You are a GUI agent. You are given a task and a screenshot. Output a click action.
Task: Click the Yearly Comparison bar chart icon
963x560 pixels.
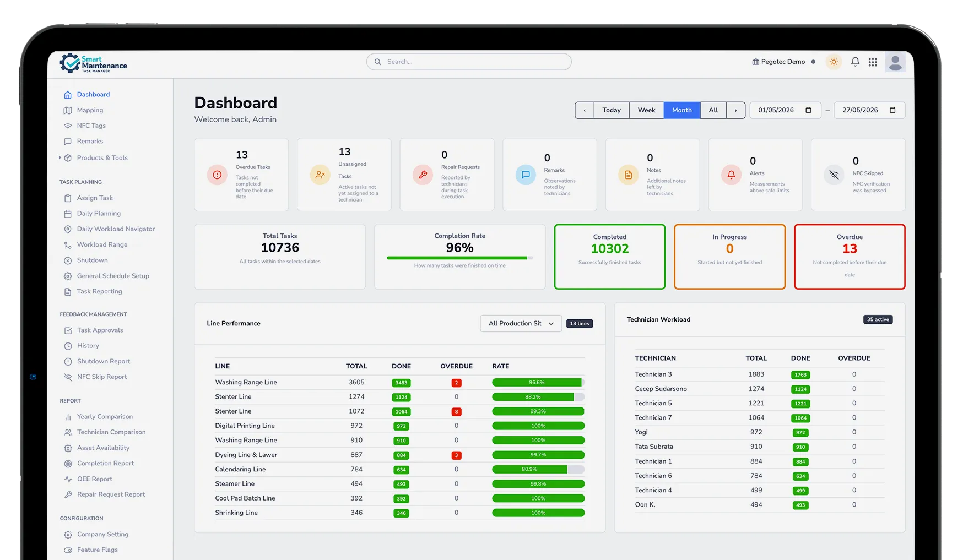click(68, 417)
